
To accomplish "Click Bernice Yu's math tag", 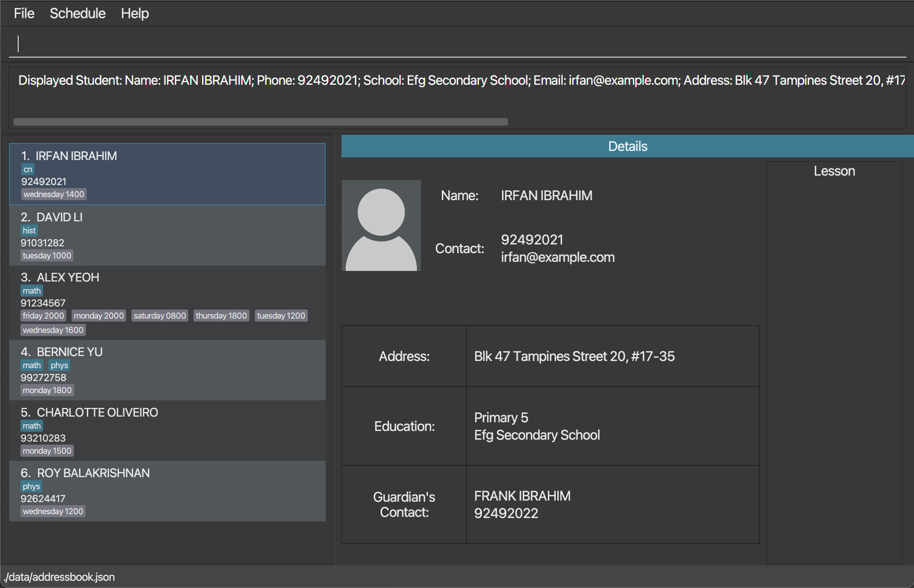I will pyautogui.click(x=32, y=366).
